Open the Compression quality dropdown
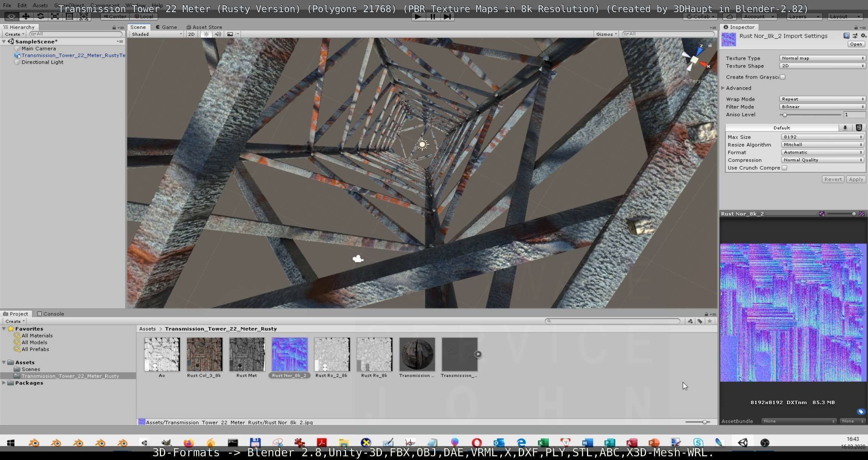The width and height of the screenshot is (868, 460). pos(823,160)
